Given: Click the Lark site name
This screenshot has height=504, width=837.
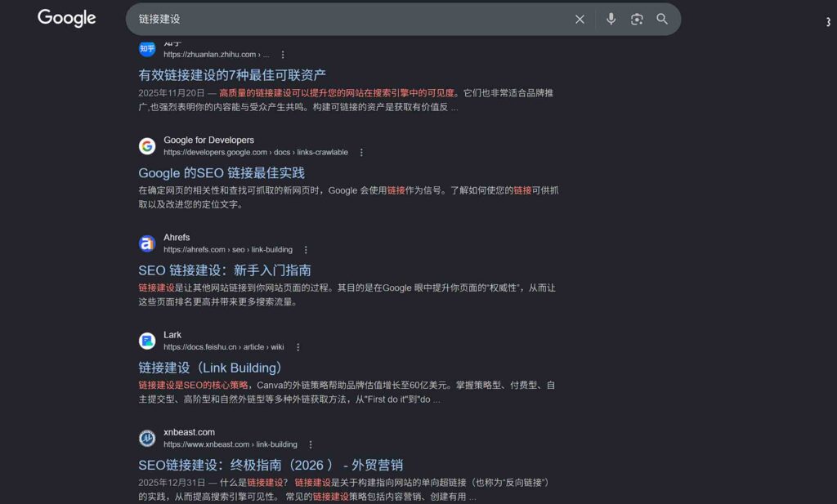Looking at the screenshot, I should [x=172, y=334].
